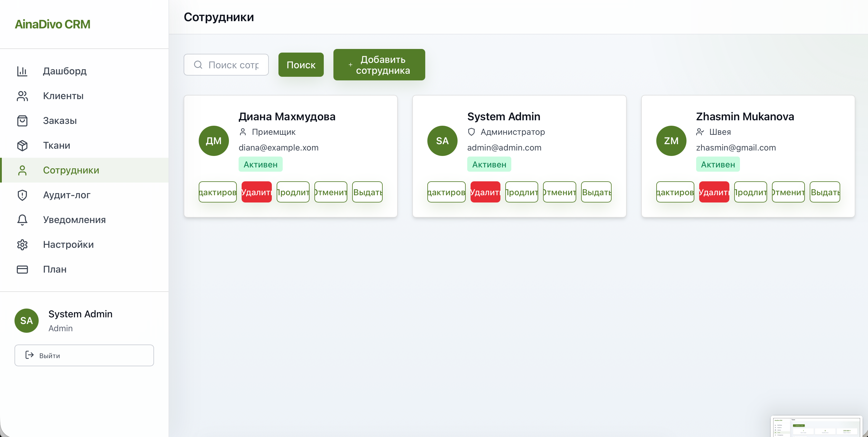
Task: Open the screenshot preview thumbnail
Action: click(x=816, y=426)
